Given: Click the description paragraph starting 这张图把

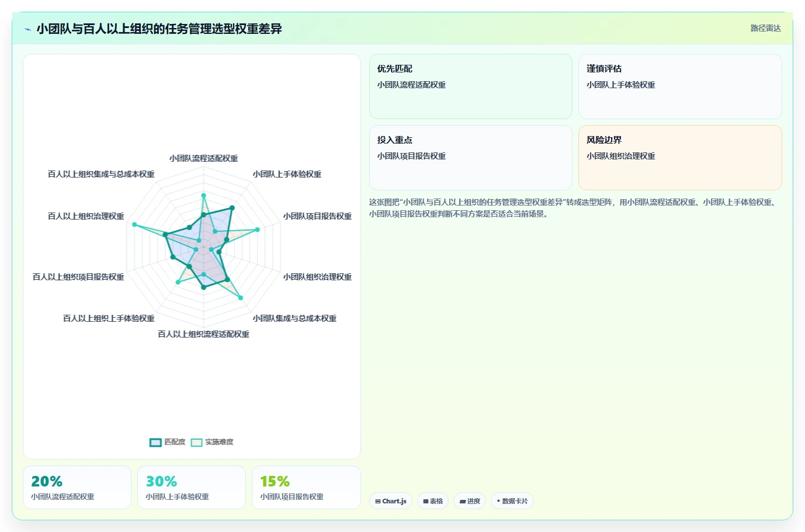Looking at the screenshot, I should [x=572, y=208].
